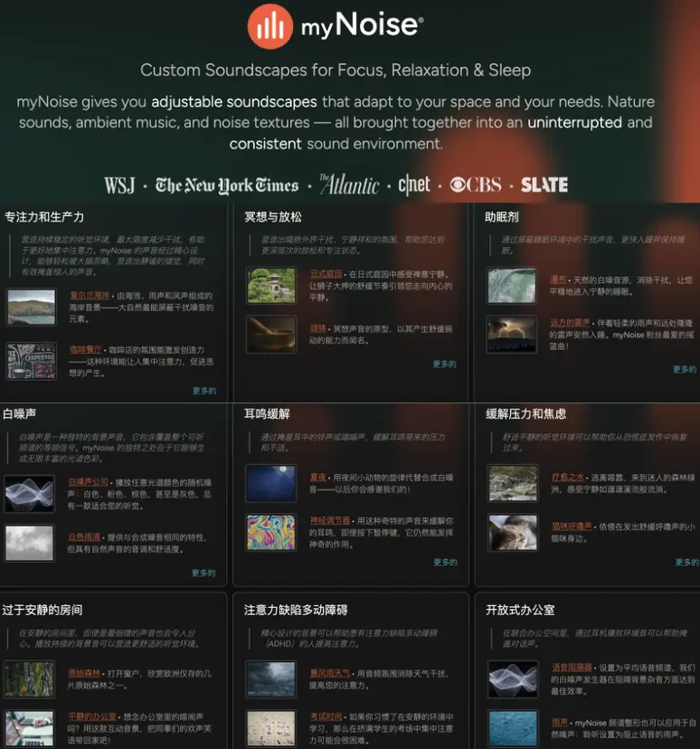Viewport: 700px width, 749px height.
Task: Open the Irish coast landscape thumbnail
Action: (x=31, y=308)
